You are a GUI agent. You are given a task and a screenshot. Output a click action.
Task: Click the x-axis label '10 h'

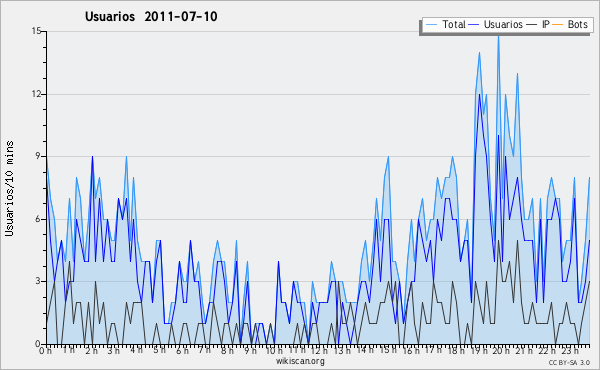274,350
